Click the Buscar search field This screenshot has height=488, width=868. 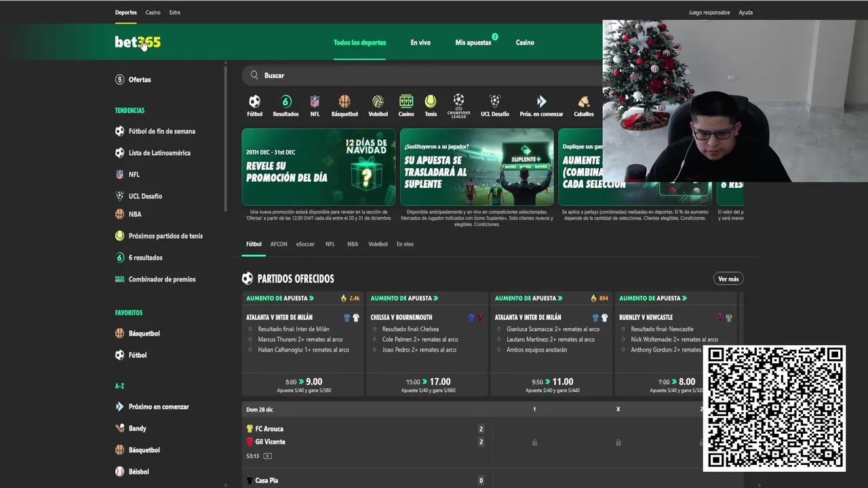click(422, 75)
